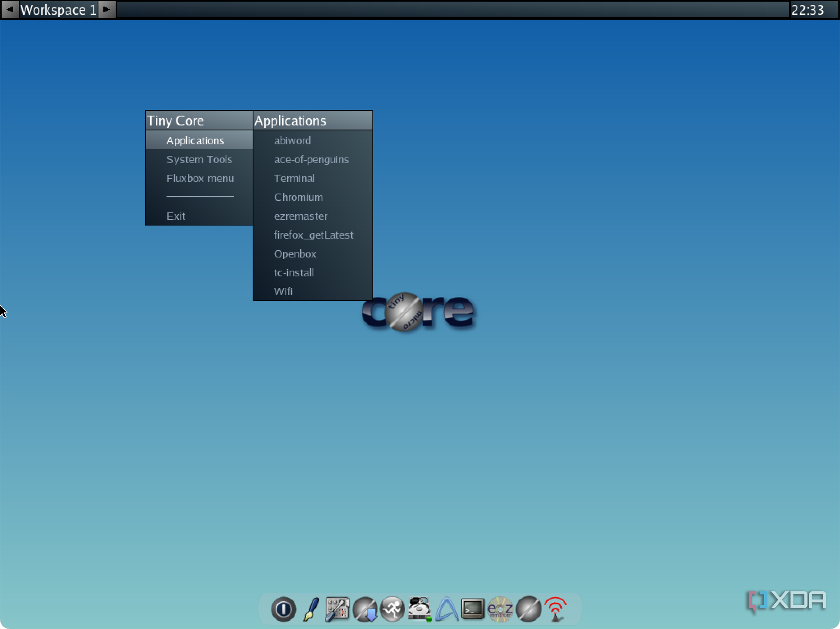Expand the Fluxbox menu submenu
840x629 pixels.
tap(200, 178)
